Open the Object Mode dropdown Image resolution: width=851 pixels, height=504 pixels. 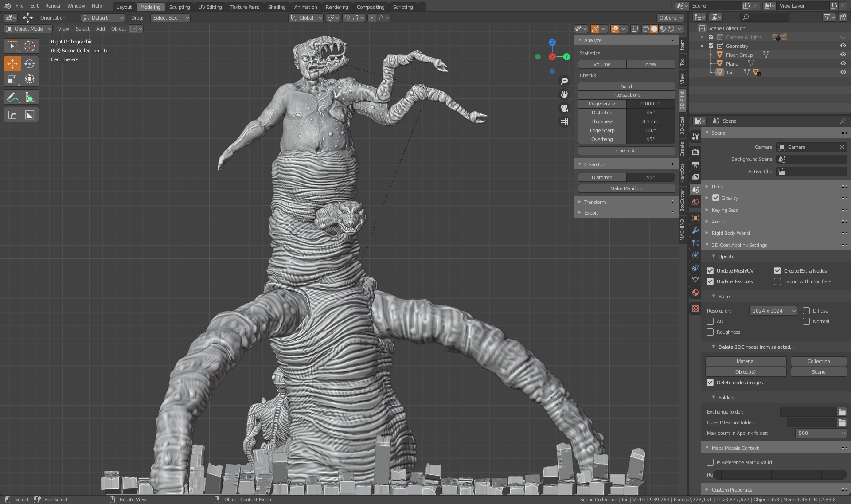(x=28, y=28)
